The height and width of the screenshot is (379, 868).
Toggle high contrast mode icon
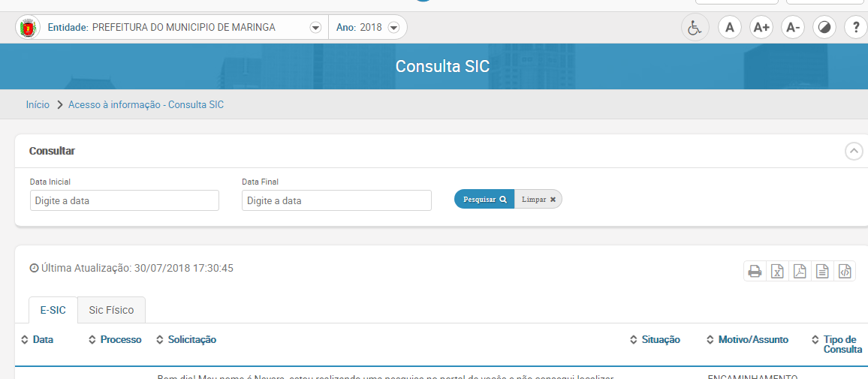[824, 27]
